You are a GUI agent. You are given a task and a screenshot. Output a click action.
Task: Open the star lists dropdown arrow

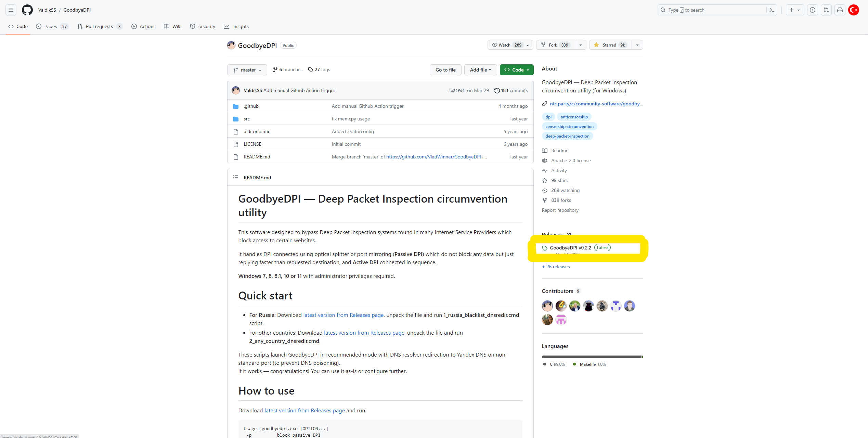pyautogui.click(x=637, y=45)
